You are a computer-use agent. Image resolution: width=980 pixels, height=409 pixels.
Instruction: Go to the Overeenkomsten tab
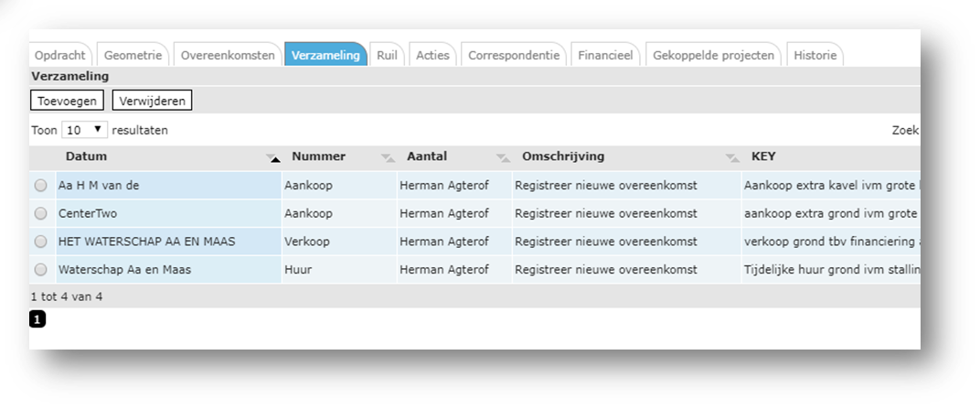(x=228, y=55)
